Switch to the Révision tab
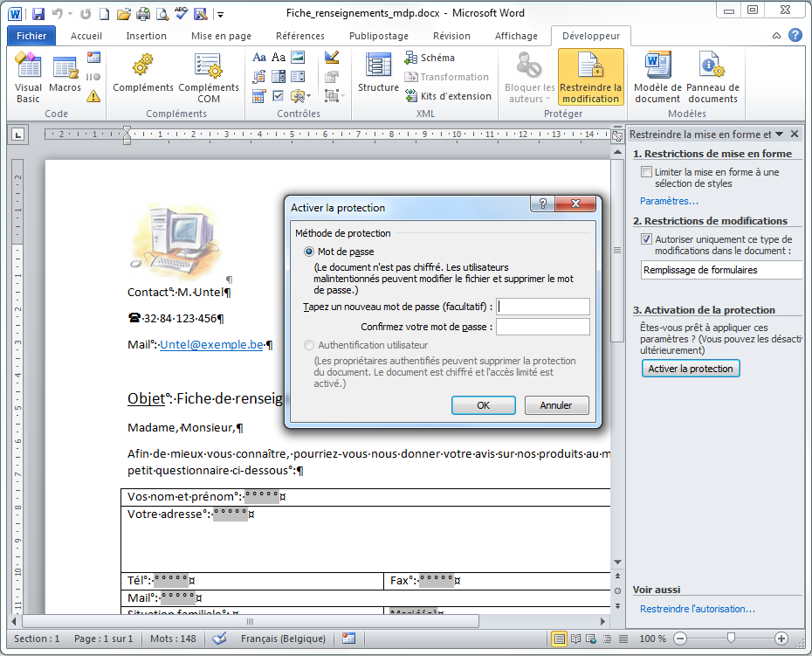 (x=451, y=36)
